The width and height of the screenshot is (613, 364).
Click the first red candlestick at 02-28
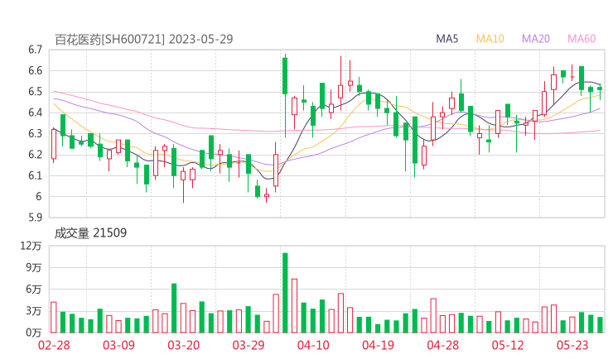pos(54,144)
